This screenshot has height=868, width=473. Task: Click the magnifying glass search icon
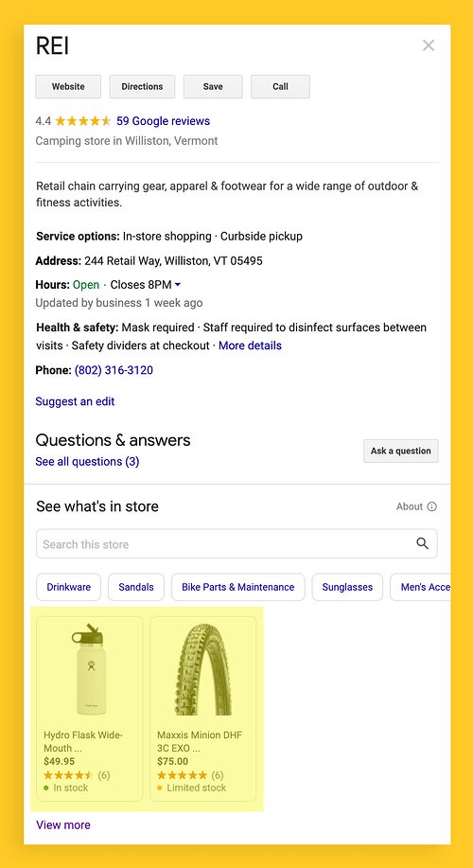click(x=423, y=543)
